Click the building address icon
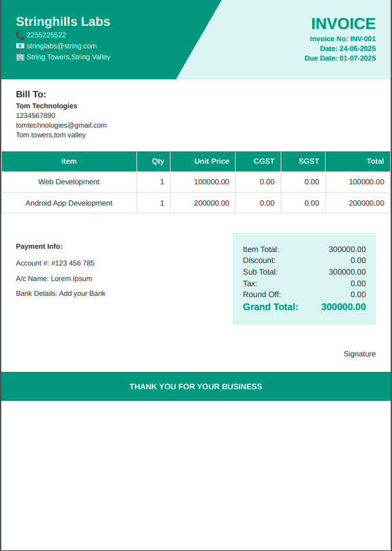 (20, 57)
